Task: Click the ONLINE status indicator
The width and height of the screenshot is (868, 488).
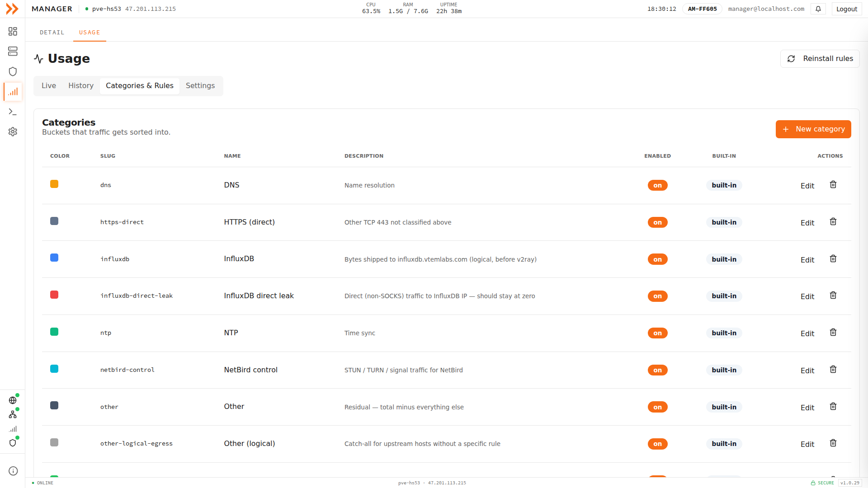Action: (42, 483)
